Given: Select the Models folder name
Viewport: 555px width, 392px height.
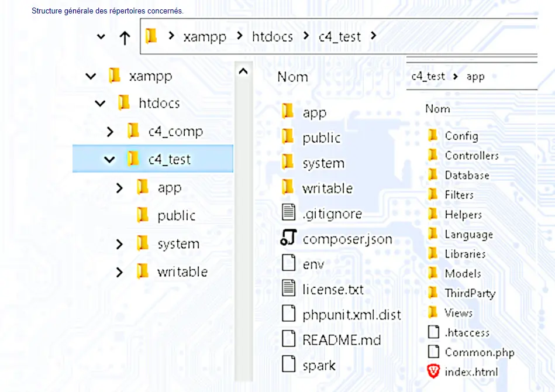Looking at the screenshot, I should 463,273.
